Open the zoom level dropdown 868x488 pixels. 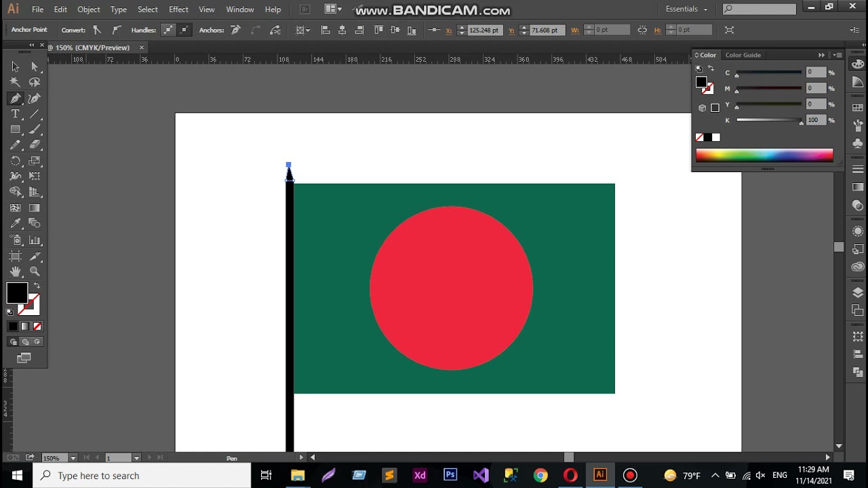[x=73, y=458]
